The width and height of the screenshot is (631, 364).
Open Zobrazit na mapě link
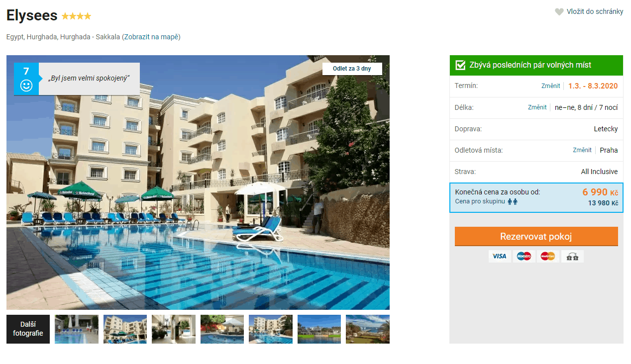point(151,37)
